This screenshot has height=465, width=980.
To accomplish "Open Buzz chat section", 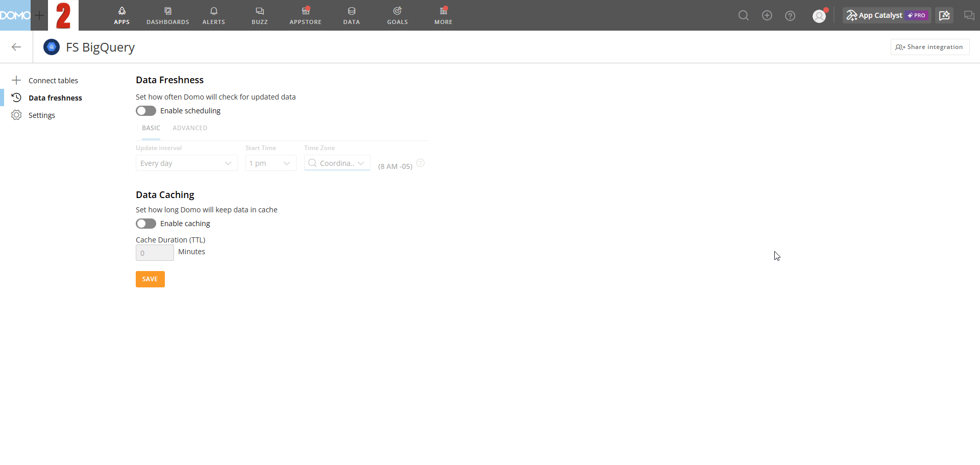I will [260, 15].
